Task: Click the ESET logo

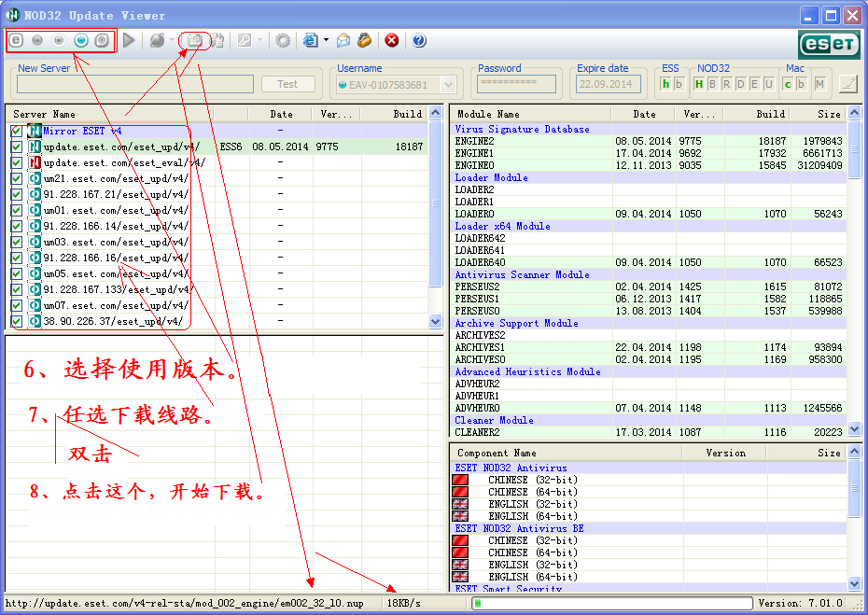Action: click(829, 44)
